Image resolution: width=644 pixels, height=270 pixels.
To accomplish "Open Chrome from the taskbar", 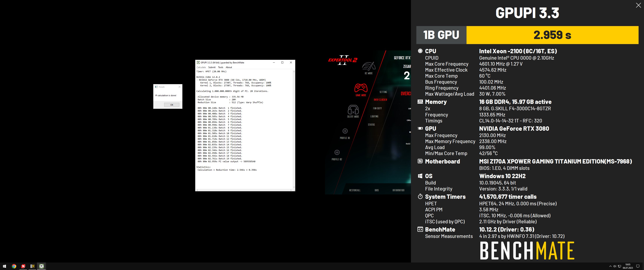I will pos(14,266).
